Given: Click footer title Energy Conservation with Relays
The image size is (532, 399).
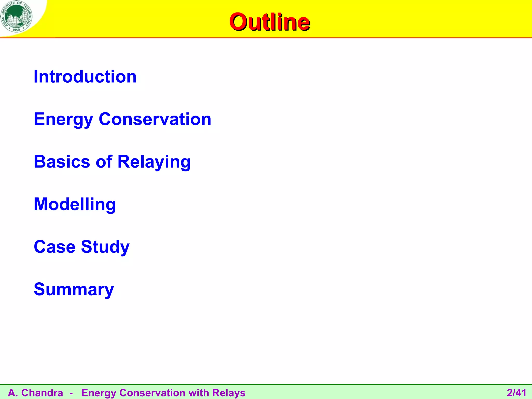Looking at the screenshot, I should pyautogui.click(x=163, y=393).
